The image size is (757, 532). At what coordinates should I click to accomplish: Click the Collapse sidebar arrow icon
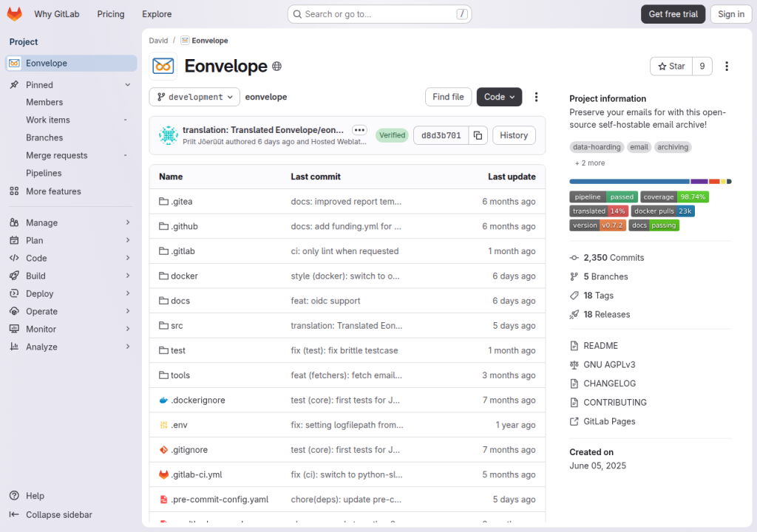coord(15,514)
